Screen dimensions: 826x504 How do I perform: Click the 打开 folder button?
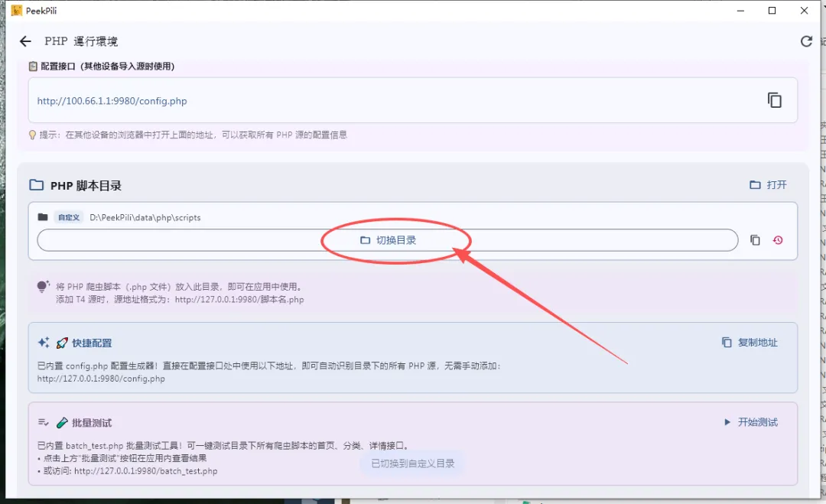click(x=769, y=185)
